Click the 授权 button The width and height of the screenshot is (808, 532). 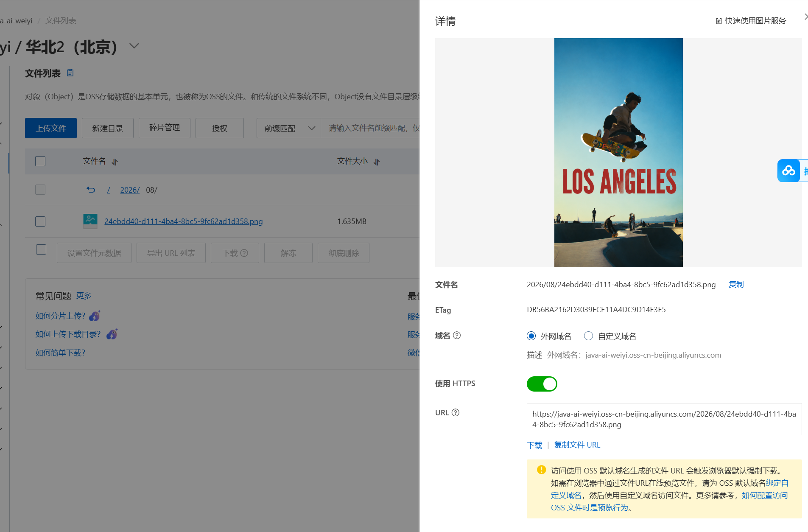click(x=220, y=128)
